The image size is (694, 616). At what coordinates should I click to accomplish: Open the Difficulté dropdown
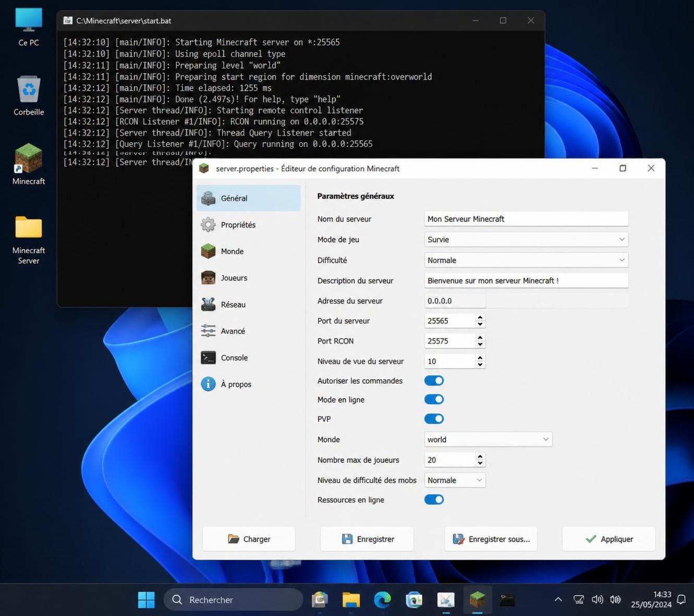(x=526, y=260)
